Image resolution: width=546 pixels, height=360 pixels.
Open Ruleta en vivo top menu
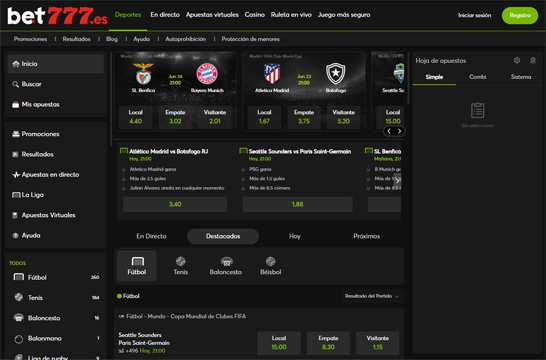[x=291, y=15]
